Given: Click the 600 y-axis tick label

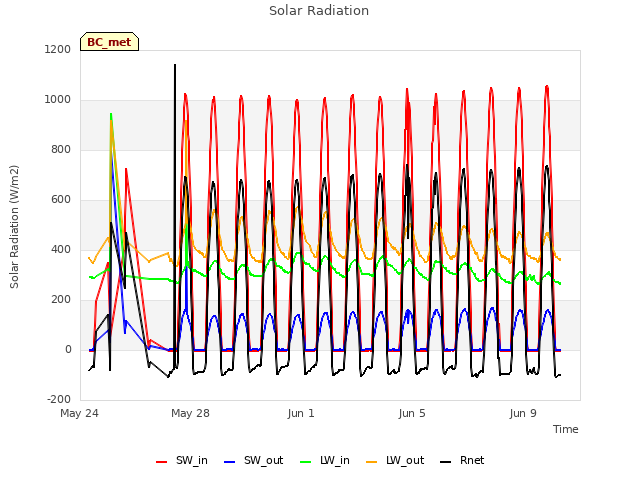Looking at the screenshot, I should pyautogui.click(x=61, y=200).
